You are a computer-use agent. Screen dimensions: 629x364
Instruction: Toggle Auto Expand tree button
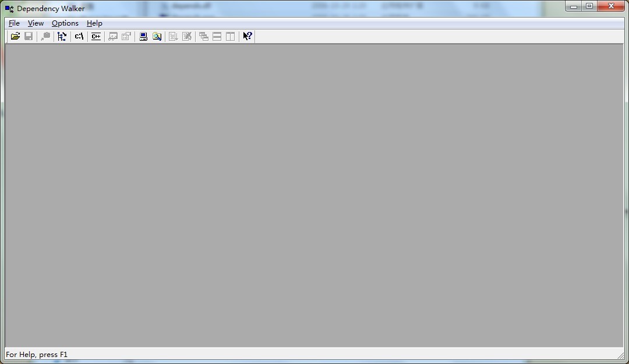click(62, 36)
